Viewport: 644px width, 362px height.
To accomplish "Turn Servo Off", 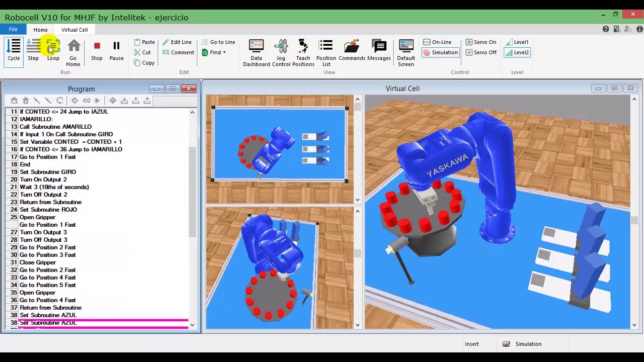I will [x=481, y=52].
